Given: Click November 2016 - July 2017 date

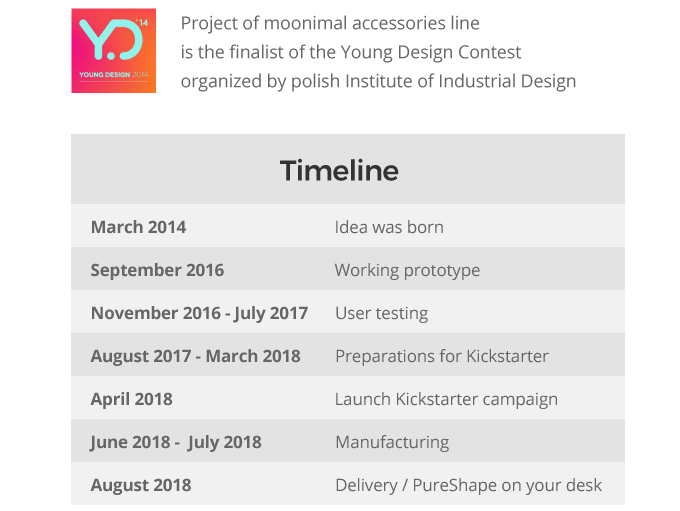Looking at the screenshot, I should [x=199, y=313].
